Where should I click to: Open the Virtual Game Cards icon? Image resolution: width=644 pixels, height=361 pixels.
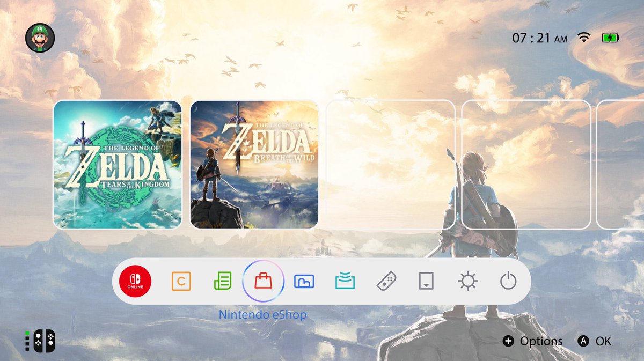[x=426, y=281]
